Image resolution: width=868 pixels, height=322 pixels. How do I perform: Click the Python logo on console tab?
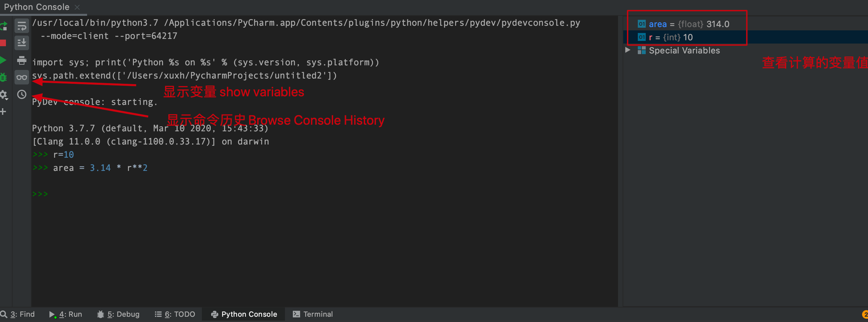[x=214, y=314]
